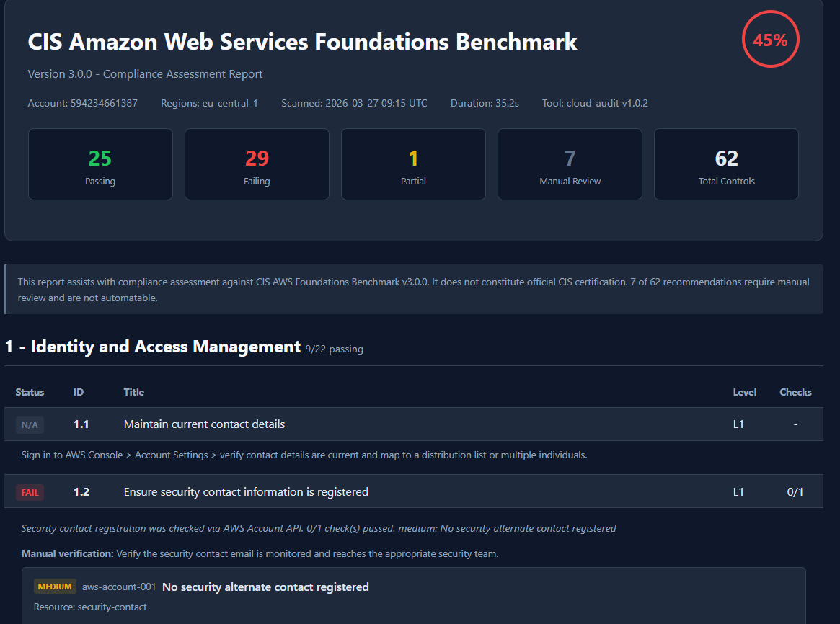840x624 pixels.
Task: Click the FAIL status badge on control 1.2
Action: click(30, 492)
